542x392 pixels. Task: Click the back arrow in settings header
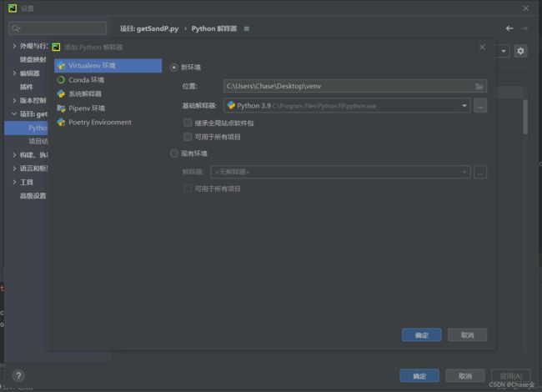pyautogui.click(x=509, y=28)
